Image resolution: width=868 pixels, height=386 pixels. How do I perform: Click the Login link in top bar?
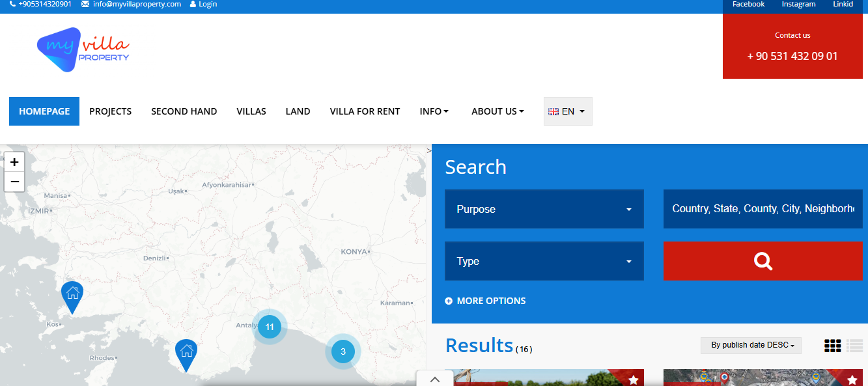click(204, 4)
